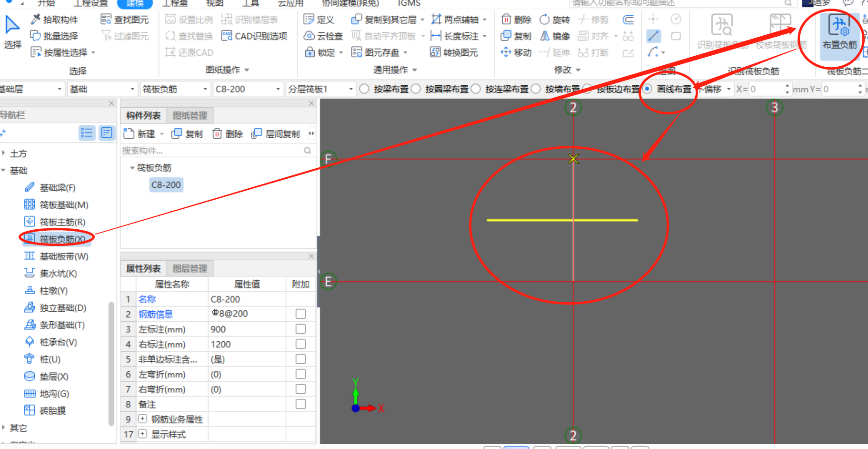The height and width of the screenshot is (449, 868).
Task: Click the 删除 delete tool in ribbon
Action: pyautogui.click(x=516, y=20)
